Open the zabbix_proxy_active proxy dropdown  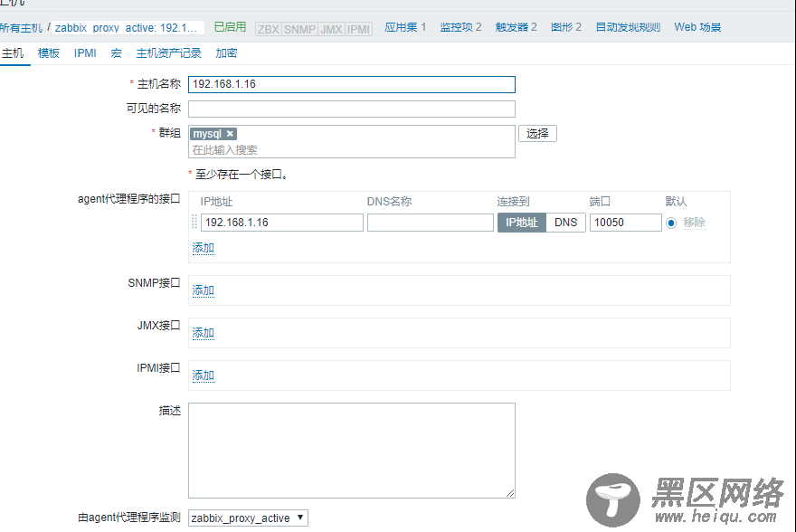(248, 518)
